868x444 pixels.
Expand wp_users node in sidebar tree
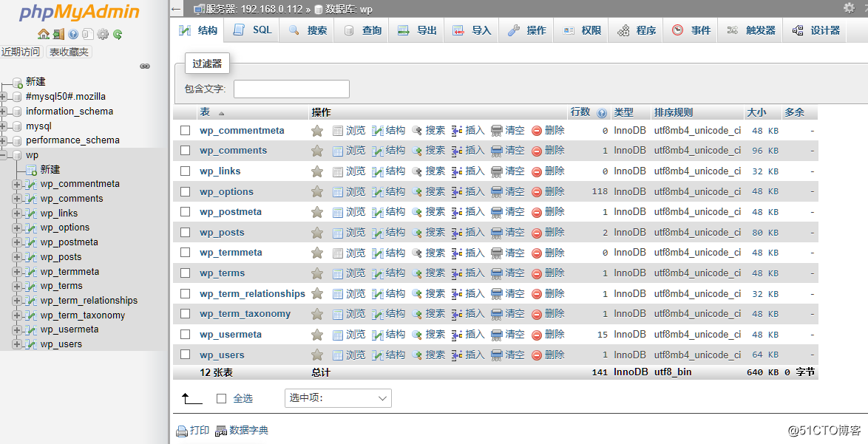(16, 344)
